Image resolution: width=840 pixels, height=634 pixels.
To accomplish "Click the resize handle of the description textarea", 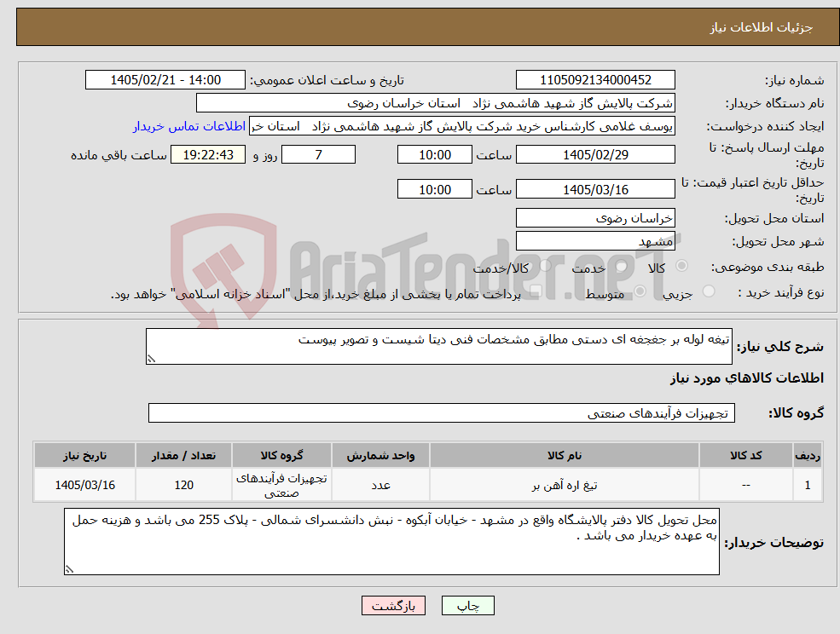I will coord(151,360).
